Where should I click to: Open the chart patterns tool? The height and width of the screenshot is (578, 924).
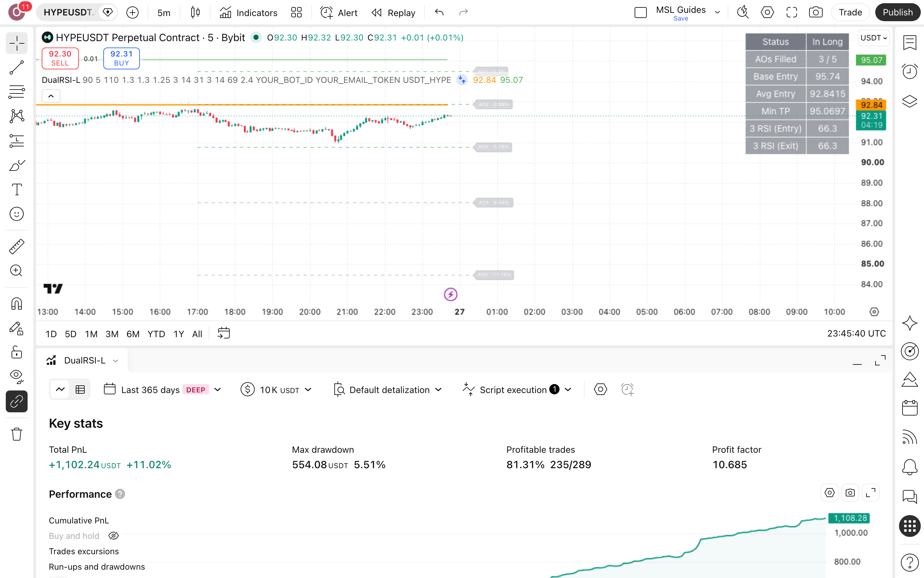(x=17, y=116)
